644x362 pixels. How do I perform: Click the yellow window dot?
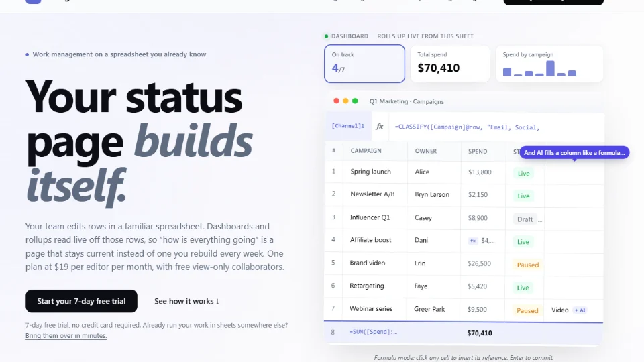(345, 101)
